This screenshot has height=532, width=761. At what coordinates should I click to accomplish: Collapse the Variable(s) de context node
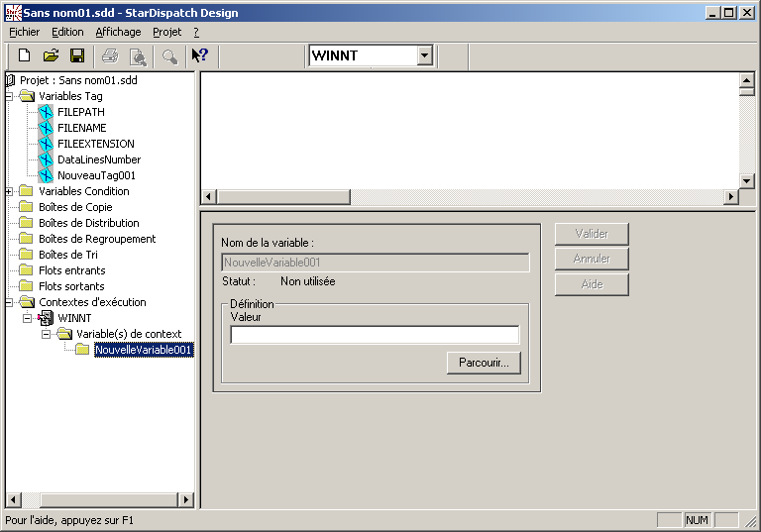pyautogui.click(x=46, y=334)
